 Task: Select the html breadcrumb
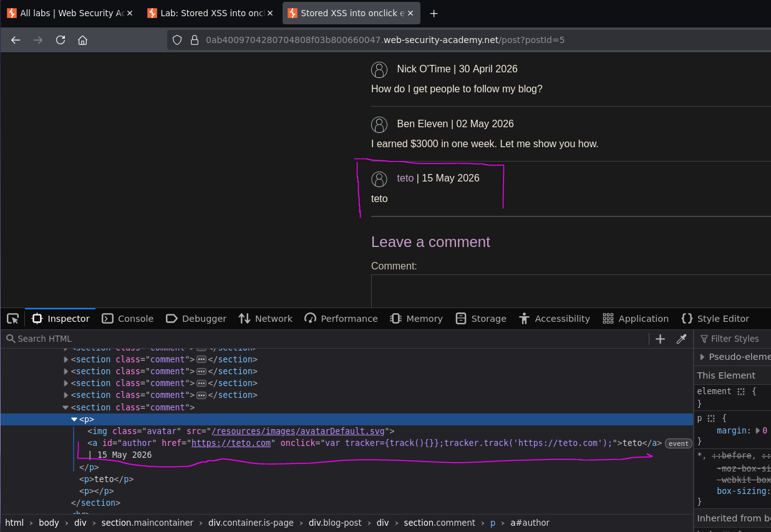click(14, 523)
